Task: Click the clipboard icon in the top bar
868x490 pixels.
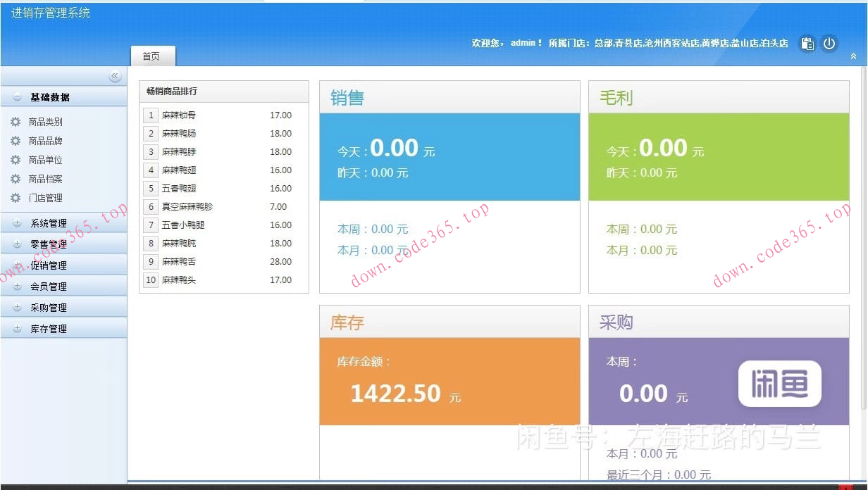Action: tap(807, 44)
